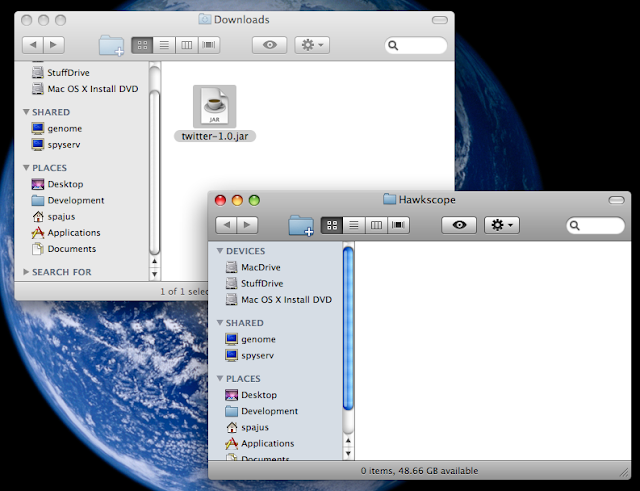Select Applications in Hawkscope sidebar
The width and height of the screenshot is (640, 491).
tap(267, 443)
